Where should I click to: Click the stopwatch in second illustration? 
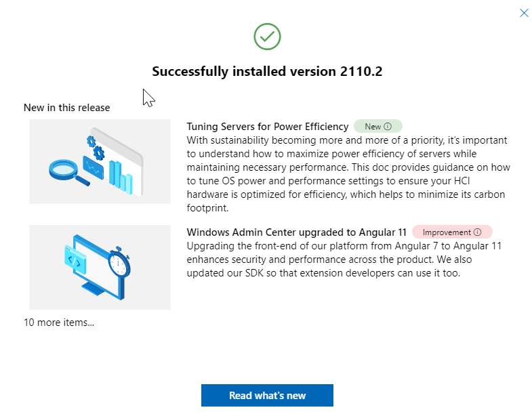(119, 262)
